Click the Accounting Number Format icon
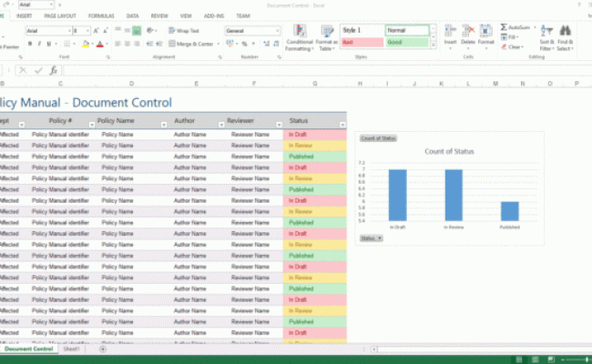The height and width of the screenshot is (364, 592). (x=230, y=44)
